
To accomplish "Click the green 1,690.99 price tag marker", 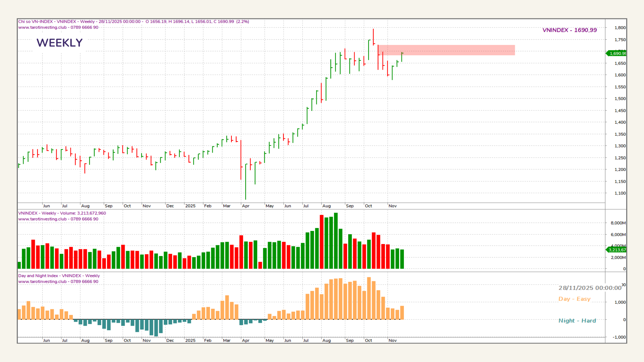I will pos(617,53).
